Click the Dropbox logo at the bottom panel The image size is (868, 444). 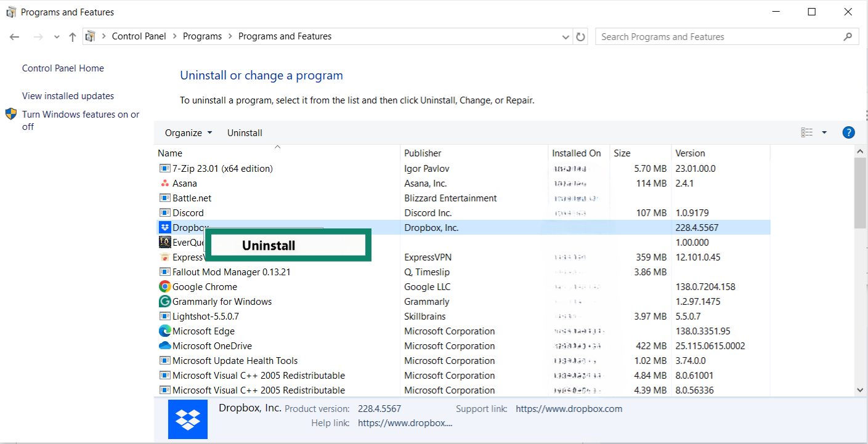(x=187, y=419)
